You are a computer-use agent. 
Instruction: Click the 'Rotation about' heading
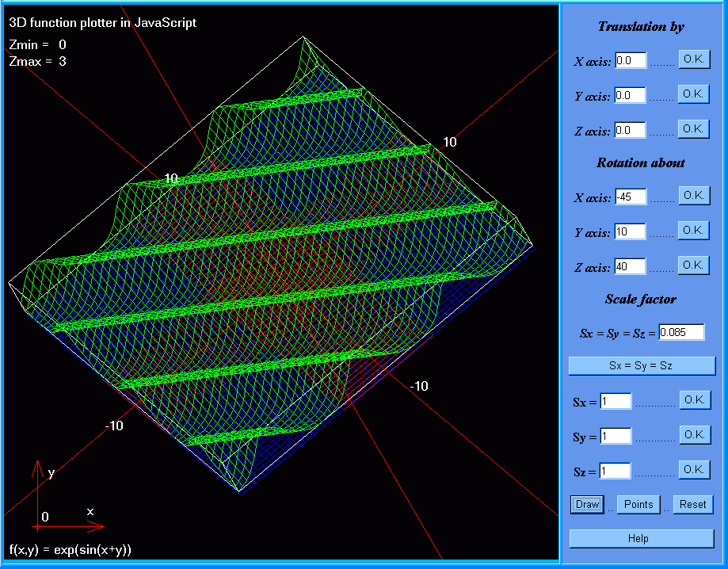[641, 162]
